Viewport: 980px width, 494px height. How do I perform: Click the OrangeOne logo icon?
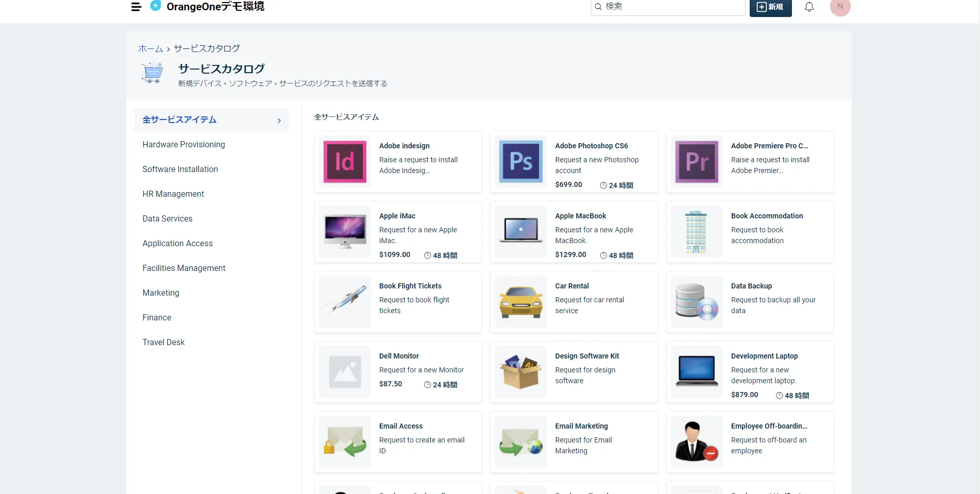pos(155,6)
